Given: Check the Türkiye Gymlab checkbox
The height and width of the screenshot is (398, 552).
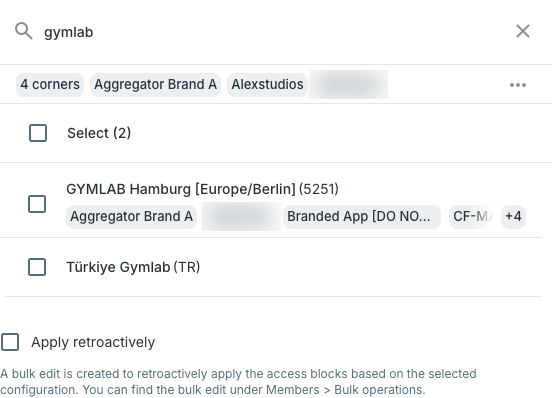Looking at the screenshot, I should point(37,267).
